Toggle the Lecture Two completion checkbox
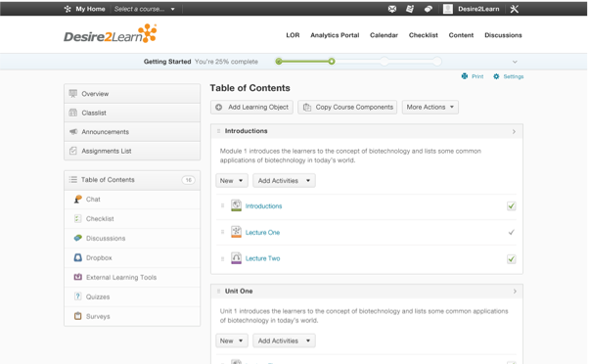 click(512, 259)
